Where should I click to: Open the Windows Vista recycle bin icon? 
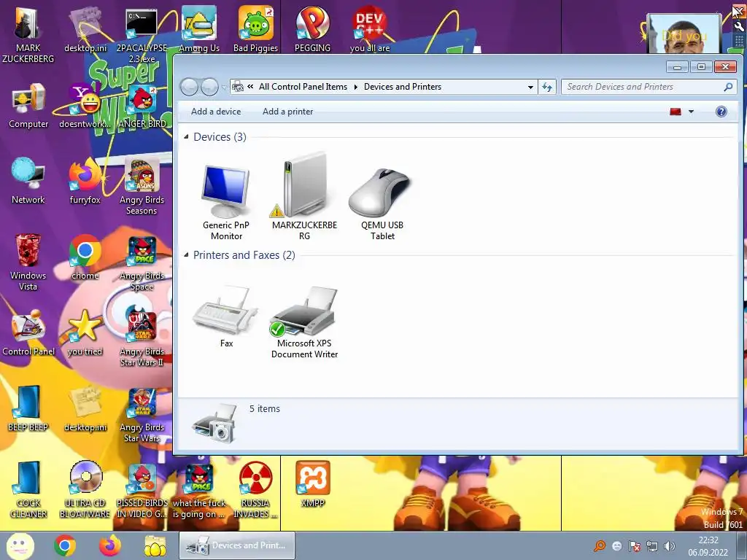(x=28, y=262)
